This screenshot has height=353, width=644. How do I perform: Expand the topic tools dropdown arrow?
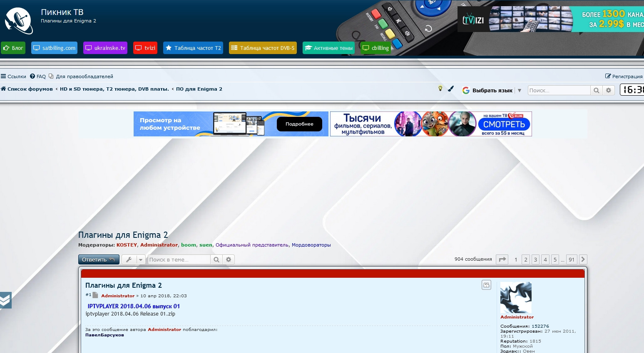point(141,259)
